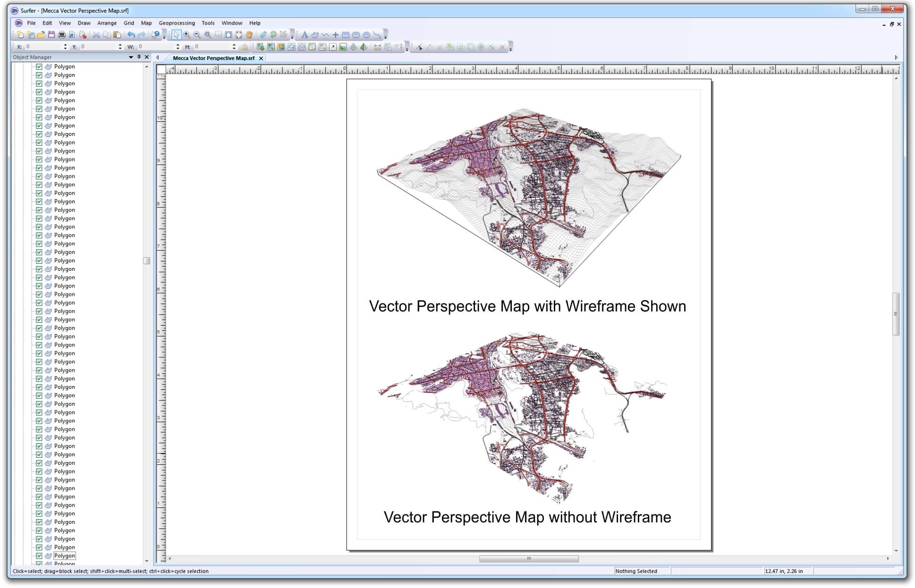Select the Mecca Vector Perspective Map.srf tab

click(x=213, y=58)
